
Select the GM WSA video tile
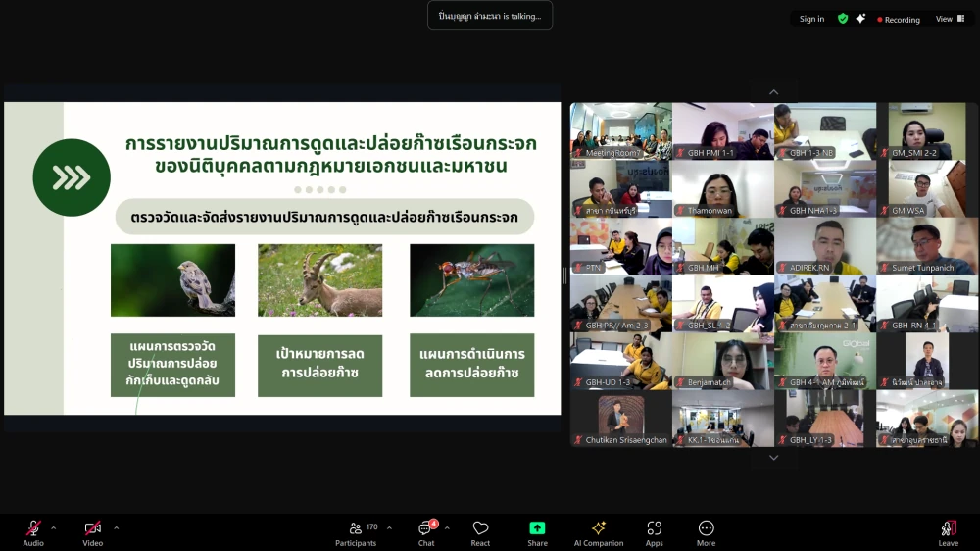[x=927, y=188]
